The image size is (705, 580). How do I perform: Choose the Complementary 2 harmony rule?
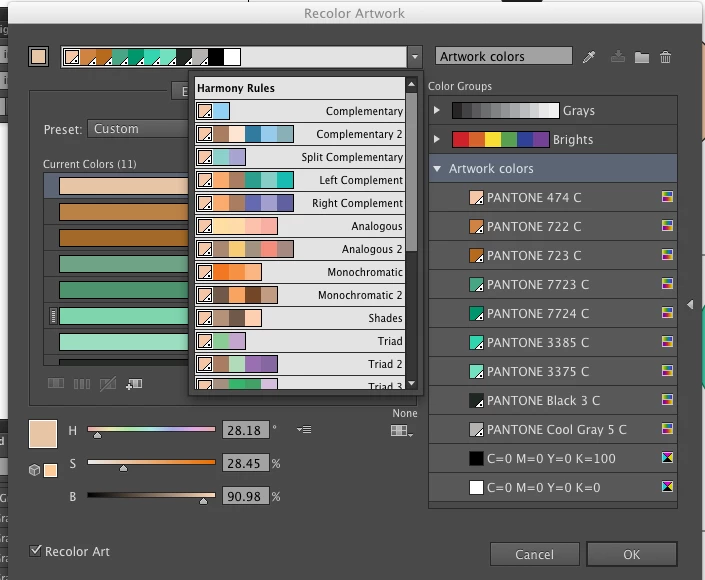pyautogui.click(x=300, y=134)
